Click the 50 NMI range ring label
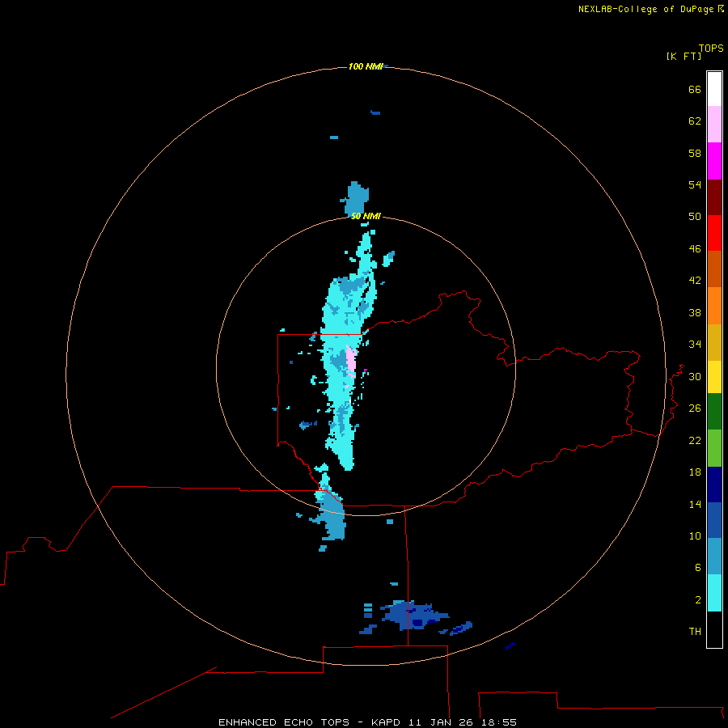728x728 pixels. pyautogui.click(x=366, y=216)
